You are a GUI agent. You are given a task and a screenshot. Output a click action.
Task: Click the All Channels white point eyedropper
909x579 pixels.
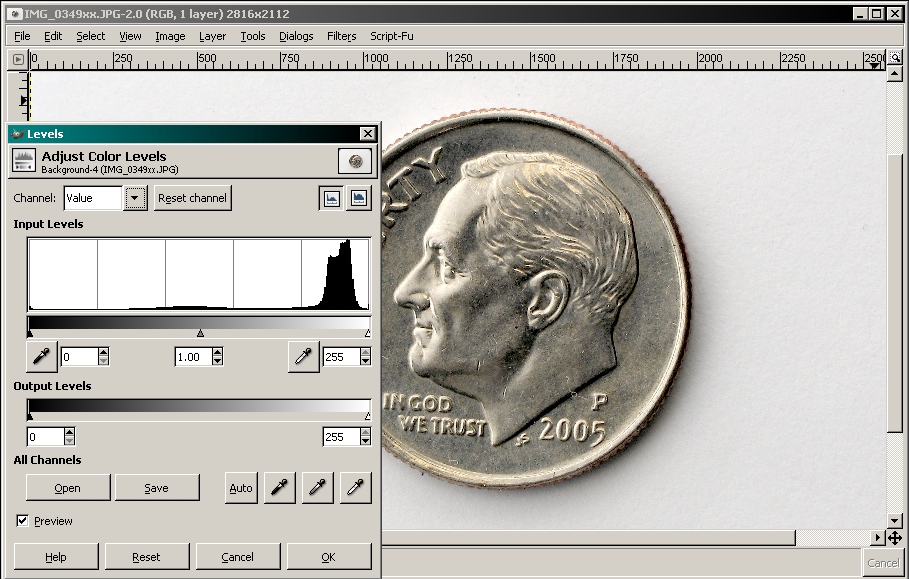point(355,488)
